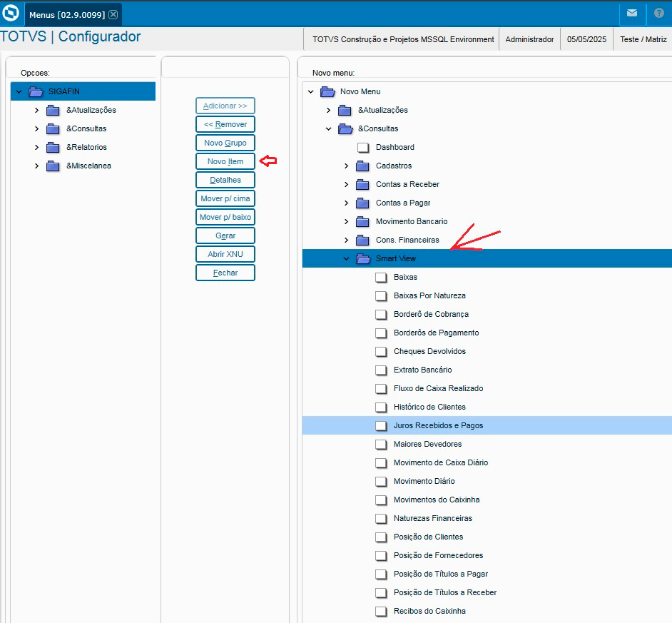Click the Novo Menu folder icon

click(328, 91)
